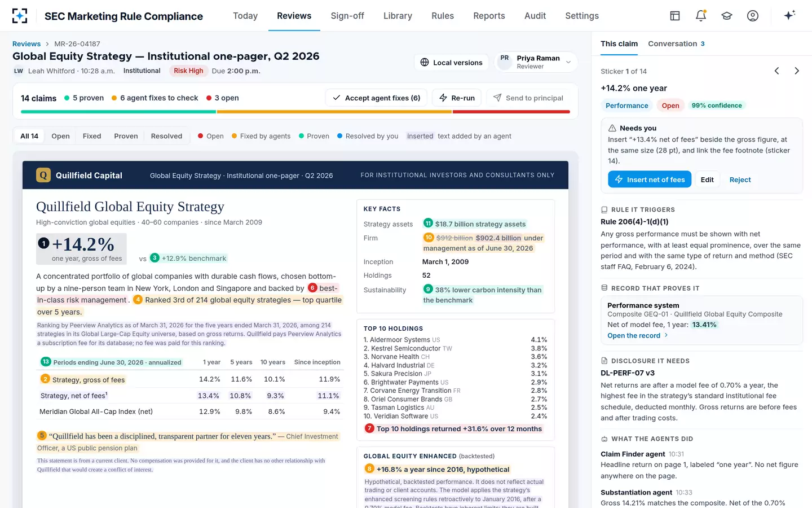
Task: Filter claims to Fixed
Action: 92,136
